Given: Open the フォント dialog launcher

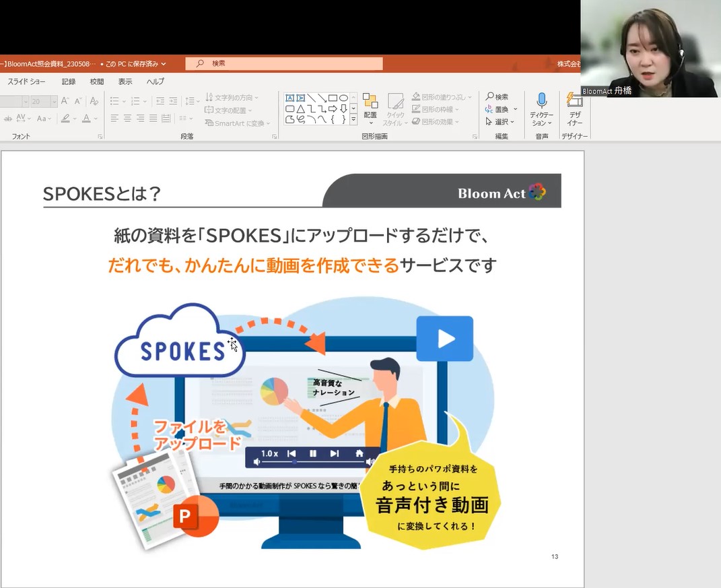Looking at the screenshot, I should coord(100,136).
